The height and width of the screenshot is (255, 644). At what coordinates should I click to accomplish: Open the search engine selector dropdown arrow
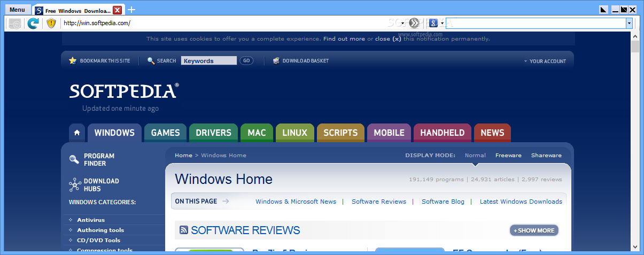click(443, 23)
